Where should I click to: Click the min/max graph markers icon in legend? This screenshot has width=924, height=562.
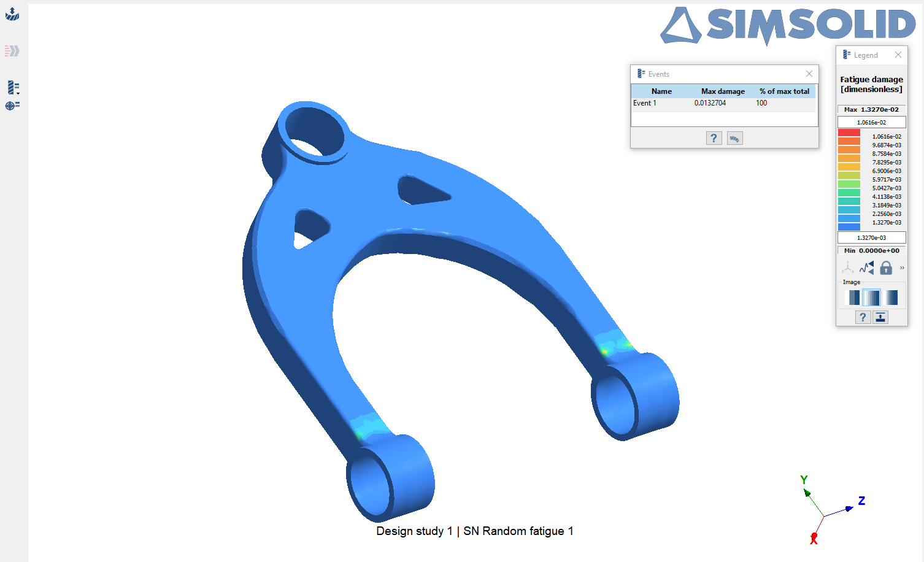coord(866,268)
